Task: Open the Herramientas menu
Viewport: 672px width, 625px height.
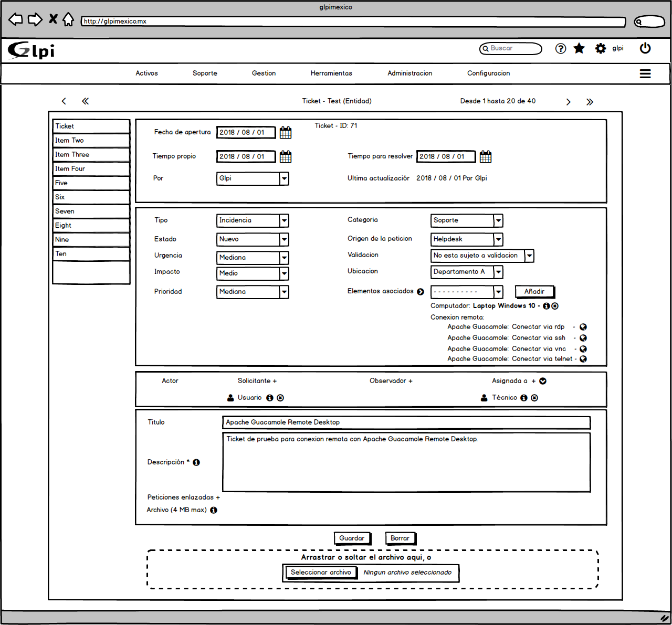Action: click(331, 73)
